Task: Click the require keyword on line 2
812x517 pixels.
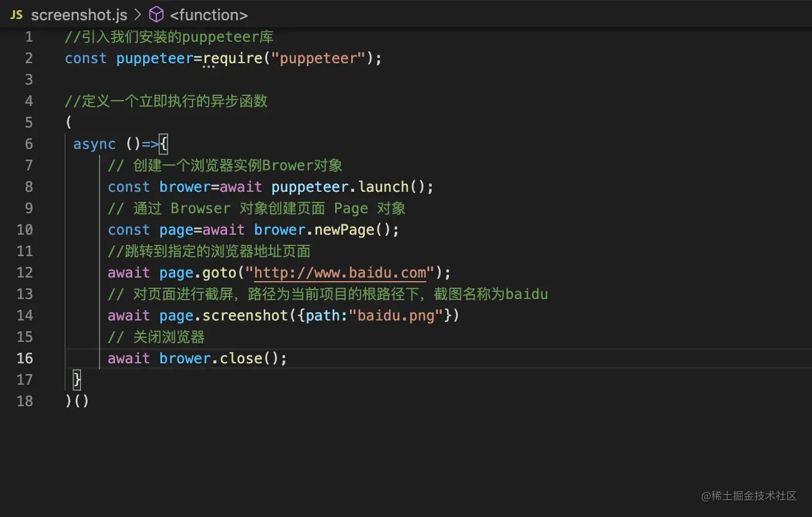Action: click(233, 58)
